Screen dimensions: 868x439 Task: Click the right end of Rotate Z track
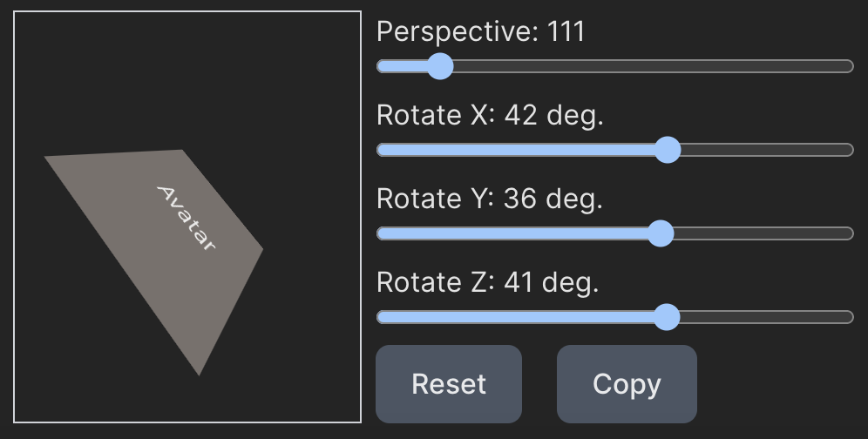[x=849, y=317]
